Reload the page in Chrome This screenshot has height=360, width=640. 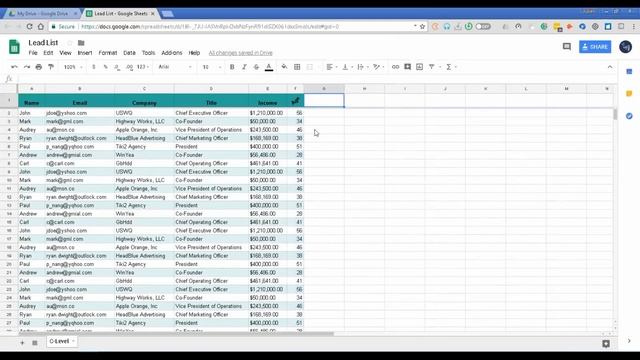click(29, 27)
